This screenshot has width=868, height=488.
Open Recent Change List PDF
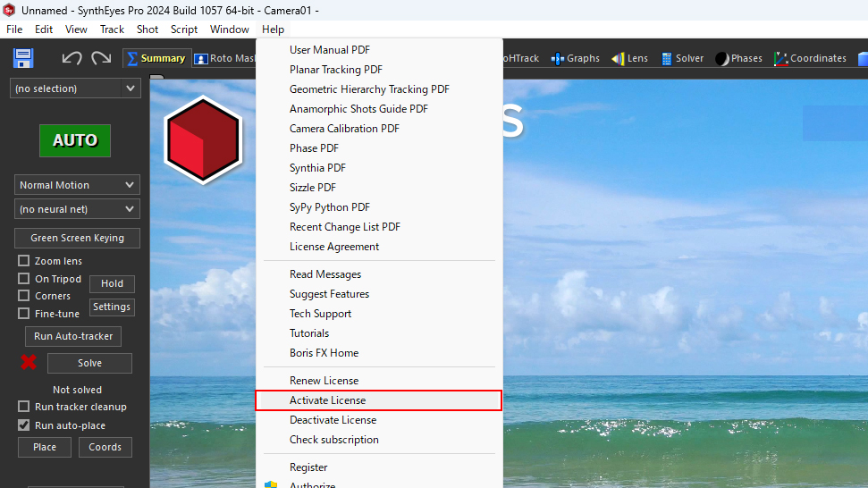point(379,227)
